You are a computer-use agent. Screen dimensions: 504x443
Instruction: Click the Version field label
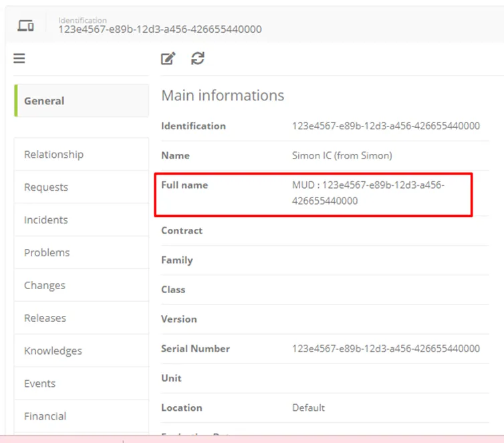point(178,319)
